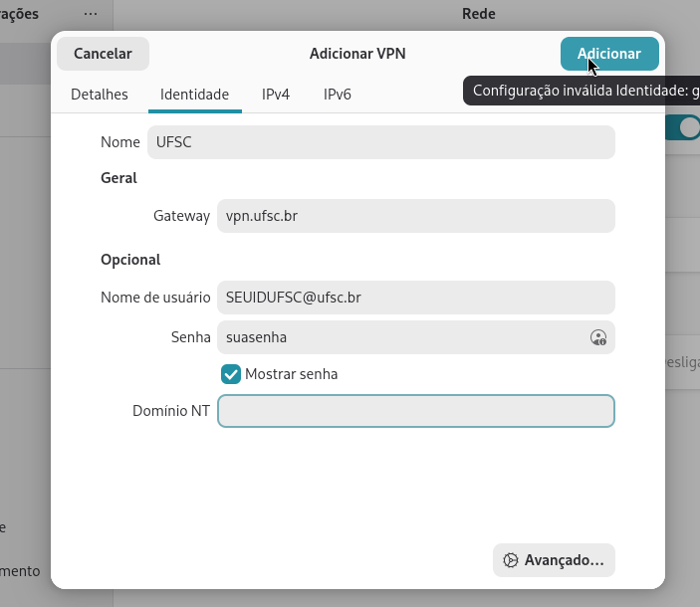Click the Mostrar senha label text
This screenshot has height=607, width=700.
[x=291, y=374]
